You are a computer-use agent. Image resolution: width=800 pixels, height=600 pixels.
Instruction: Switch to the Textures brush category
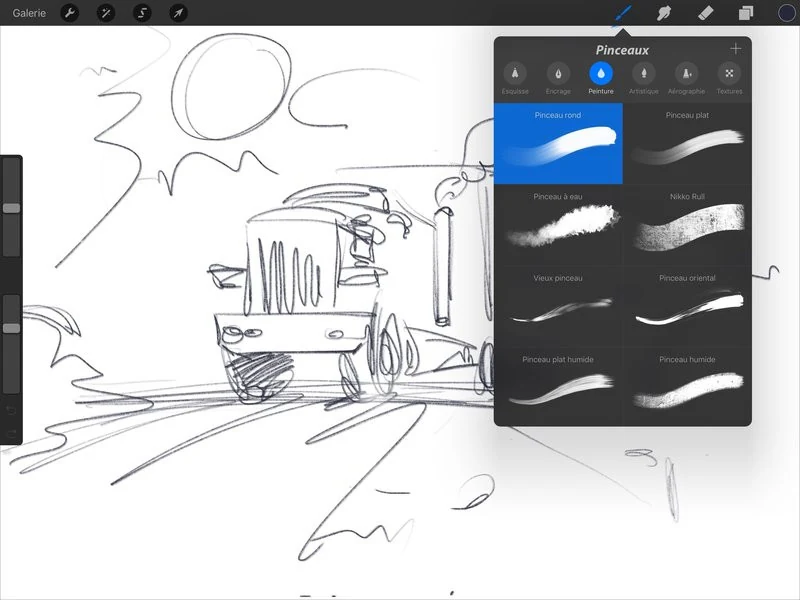click(x=730, y=79)
